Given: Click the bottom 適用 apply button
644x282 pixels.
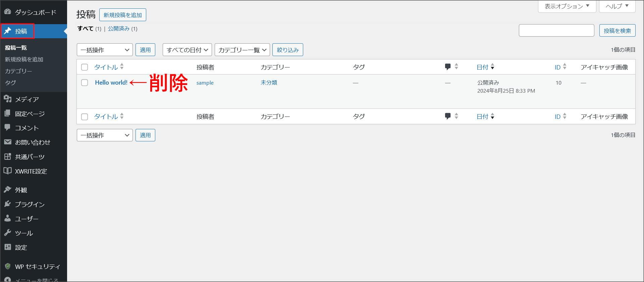Looking at the screenshot, I should tap(145, 135).
